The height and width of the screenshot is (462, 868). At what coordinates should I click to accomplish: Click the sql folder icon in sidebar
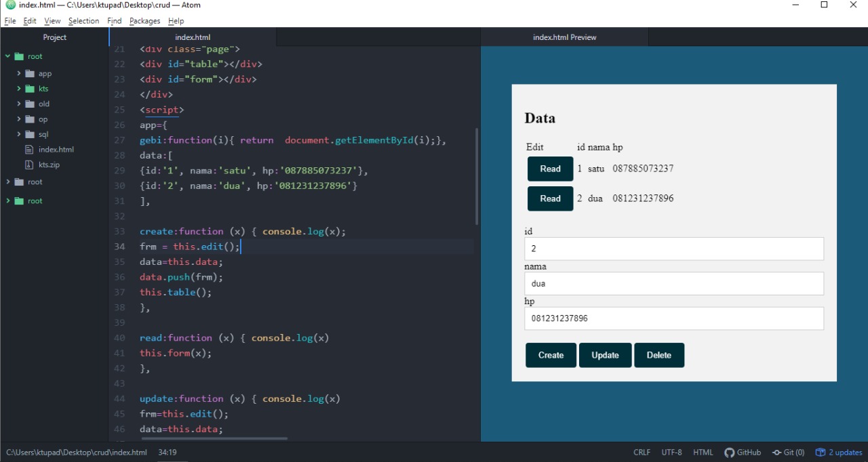pyautogui.click(x=30, y=134)
